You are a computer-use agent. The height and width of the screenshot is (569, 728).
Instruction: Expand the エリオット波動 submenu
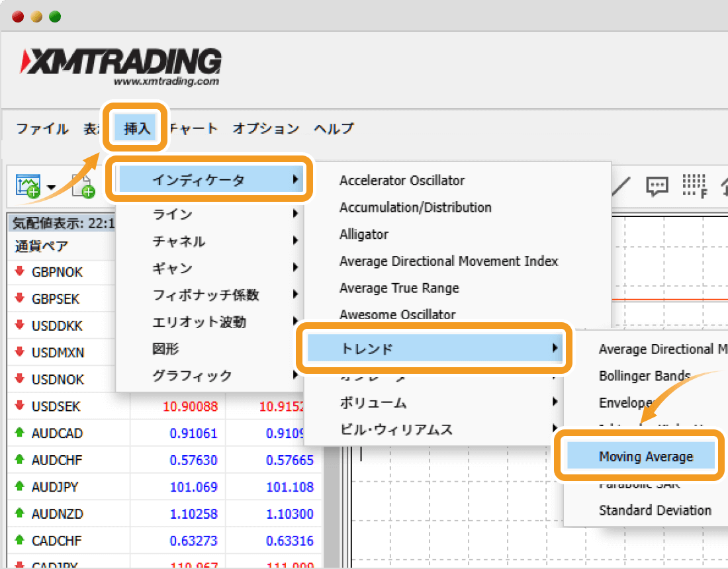tap(210, 322)
